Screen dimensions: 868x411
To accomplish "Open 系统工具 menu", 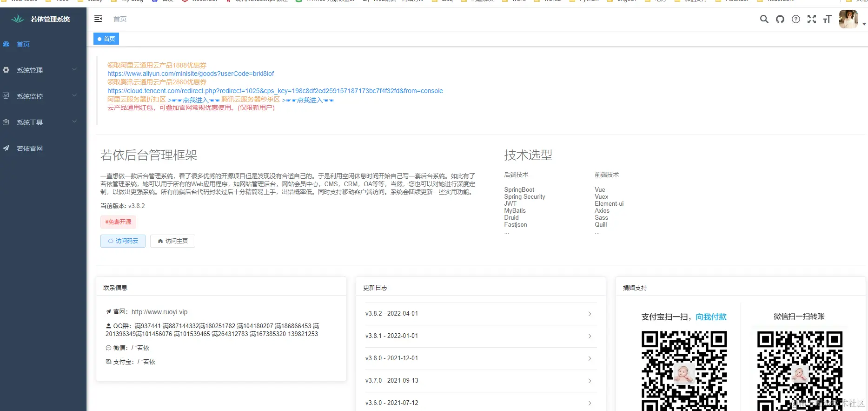I will (x=43, y=122).
